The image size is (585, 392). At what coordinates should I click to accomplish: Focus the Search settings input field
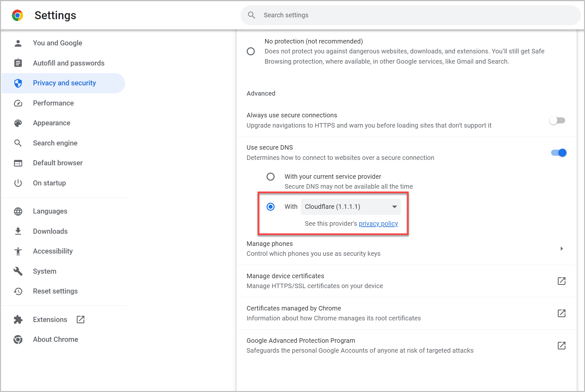point(411,15)
